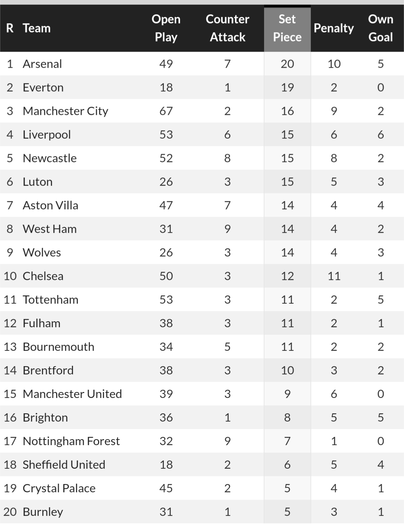Screen dimensions: 404x532
Task: Open the Arsenal team link
Action: coord(42,64)
